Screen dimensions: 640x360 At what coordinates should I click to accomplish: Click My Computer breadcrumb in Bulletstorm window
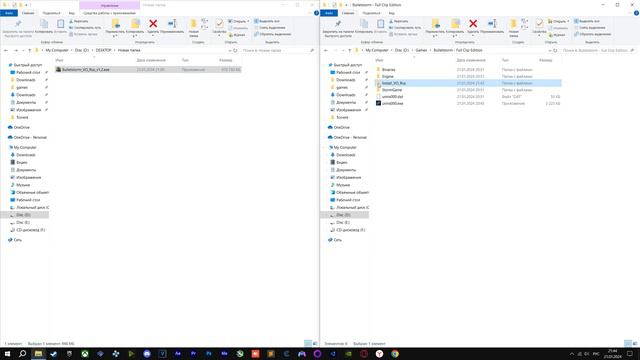click(377, 50)
